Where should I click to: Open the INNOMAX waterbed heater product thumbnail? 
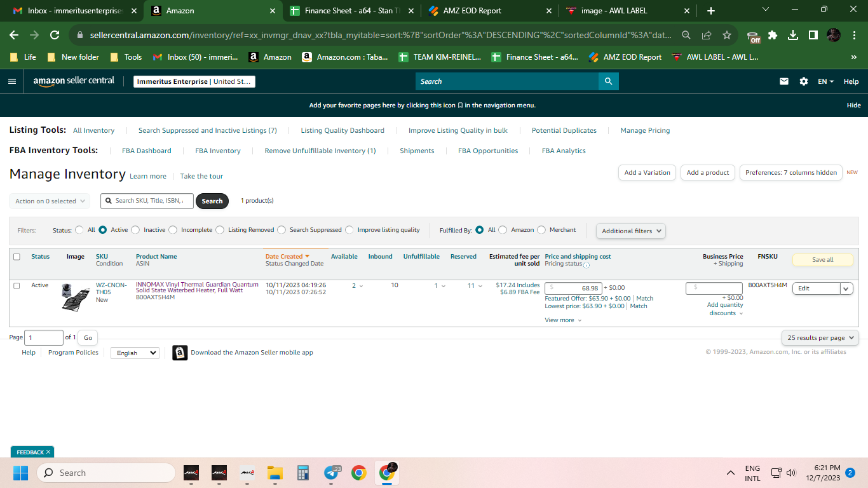[x=76, y=297]
